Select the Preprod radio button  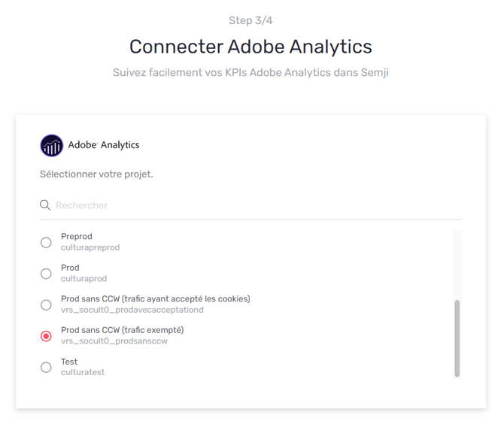tap(46, 242)
